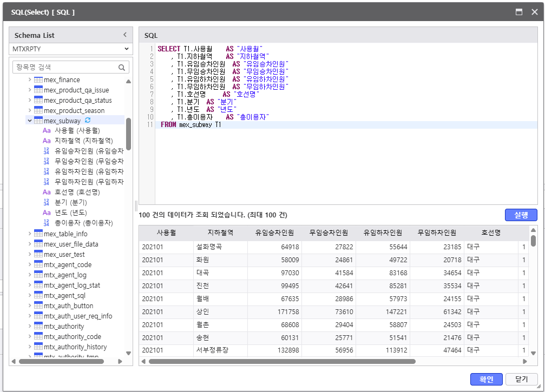Collapse the Schema List panel with arrow
Image resolution: width=545 pixels, height=392 pixels.
pos(125,35)
